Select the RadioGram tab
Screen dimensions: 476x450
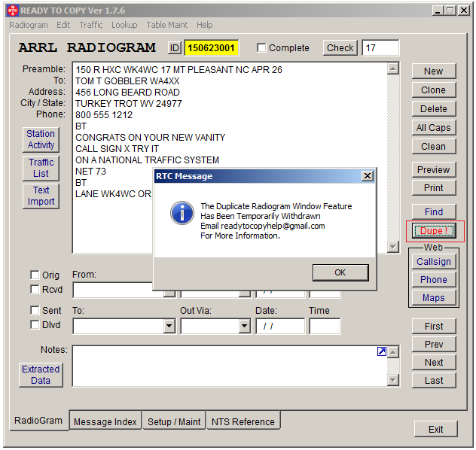38,421
